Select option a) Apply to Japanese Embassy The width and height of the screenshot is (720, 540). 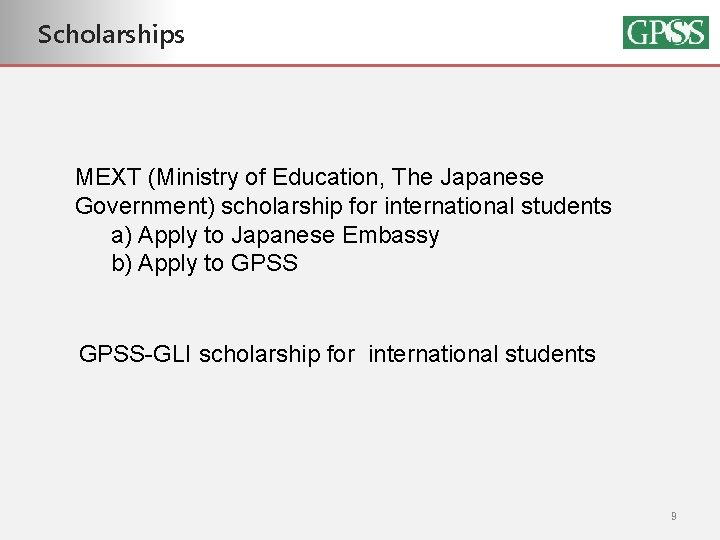point(275,236)
